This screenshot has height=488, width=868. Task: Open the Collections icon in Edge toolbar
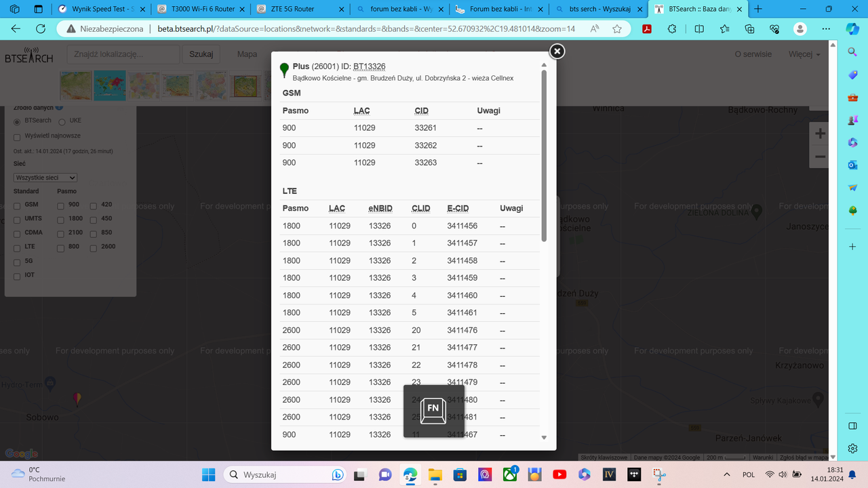[749, 29]
